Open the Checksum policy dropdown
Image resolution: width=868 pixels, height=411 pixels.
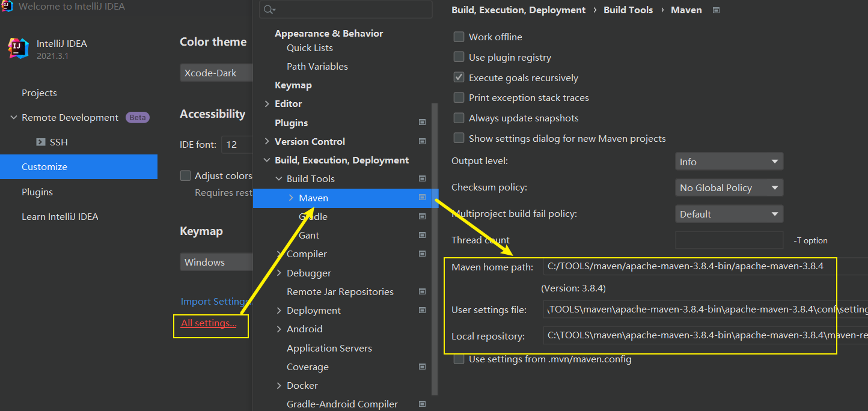point(729,187)
